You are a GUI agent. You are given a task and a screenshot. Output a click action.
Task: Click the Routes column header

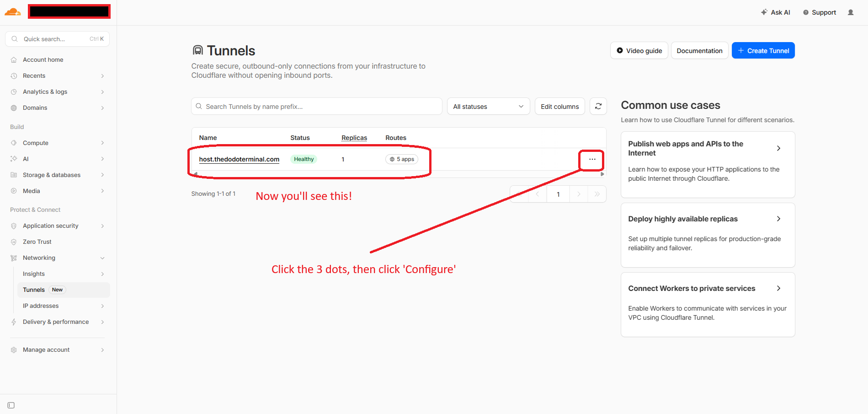(x=396, y=138)
